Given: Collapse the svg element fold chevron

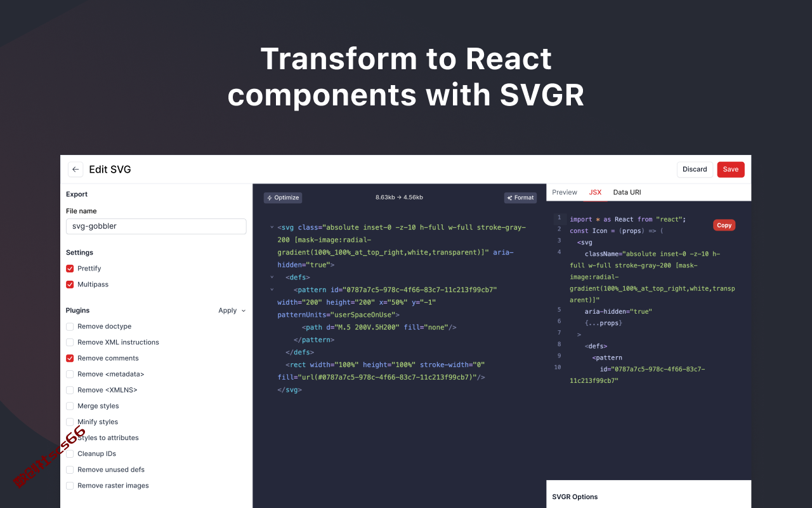Looking at the screenshot, I should coord(272,227).
